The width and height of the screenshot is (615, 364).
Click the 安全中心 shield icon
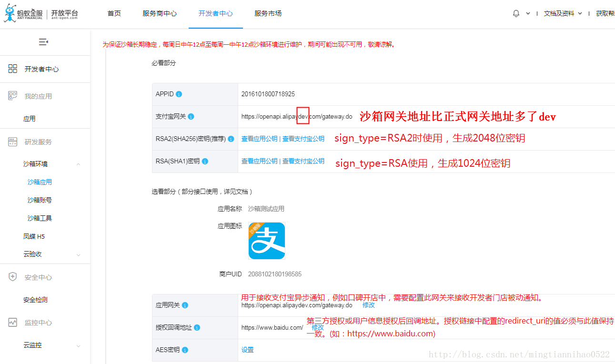[x=13, y=277]
